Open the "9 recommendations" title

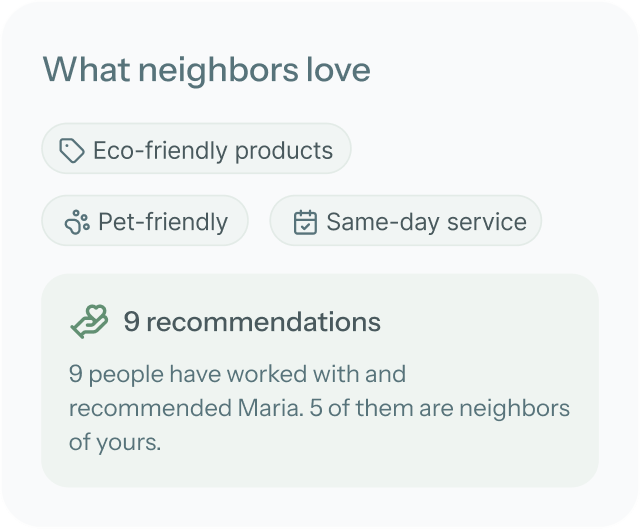tap(252, 322)
